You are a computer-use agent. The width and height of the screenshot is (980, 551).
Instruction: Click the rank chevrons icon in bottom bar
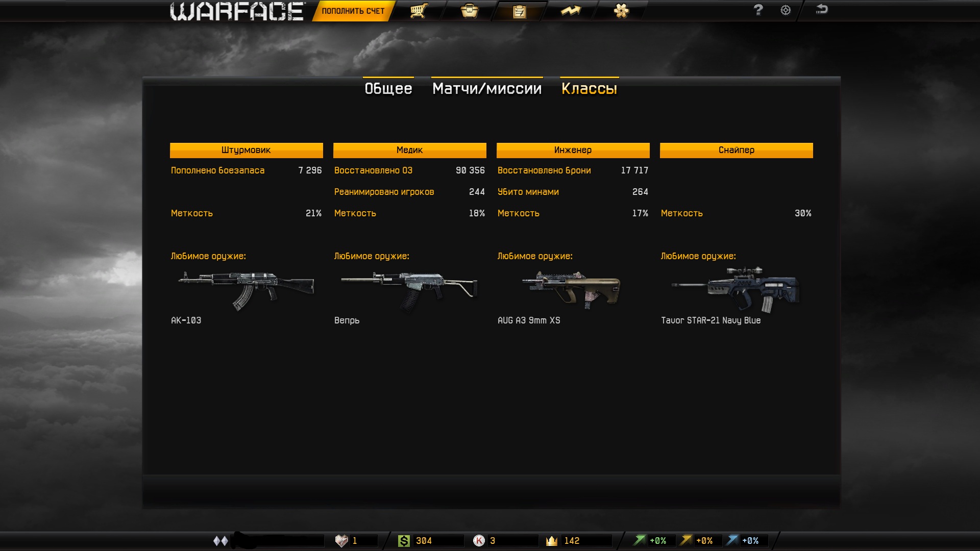[x=220, y=541]
